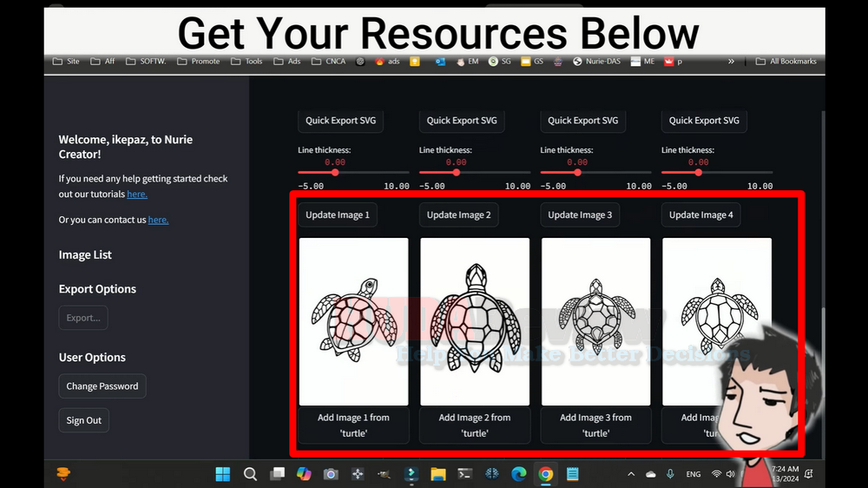
Task: Click the taskbar Search magnifier icon
Action: coord(250,474)
